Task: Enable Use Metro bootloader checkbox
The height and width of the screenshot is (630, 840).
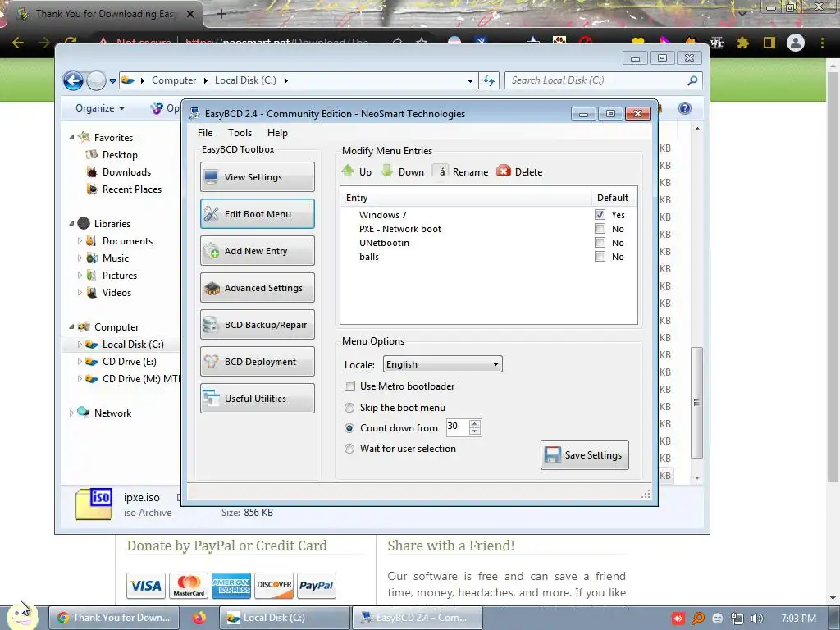Action: pyautogui.click(x=349, y=386)
